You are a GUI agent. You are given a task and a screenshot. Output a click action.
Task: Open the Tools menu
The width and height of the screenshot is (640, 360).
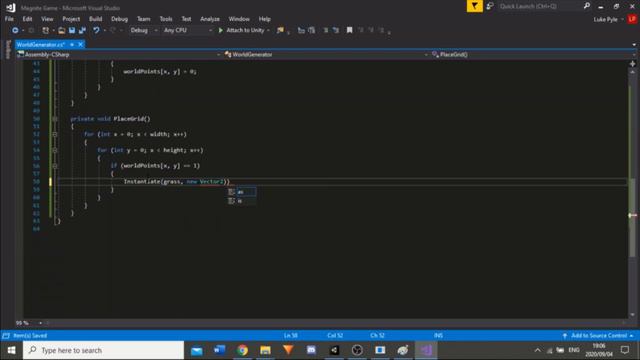pyautogui.click(x=166, y=19)
